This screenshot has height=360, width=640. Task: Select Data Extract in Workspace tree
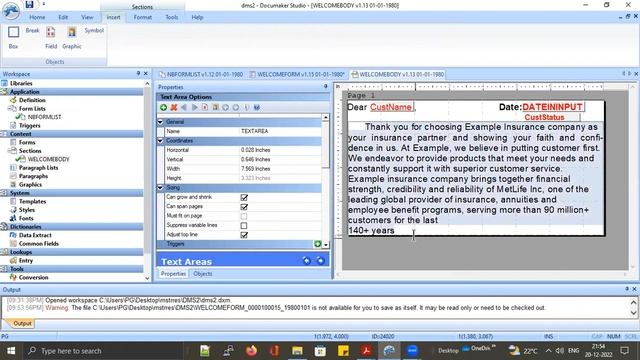point(35,235)
